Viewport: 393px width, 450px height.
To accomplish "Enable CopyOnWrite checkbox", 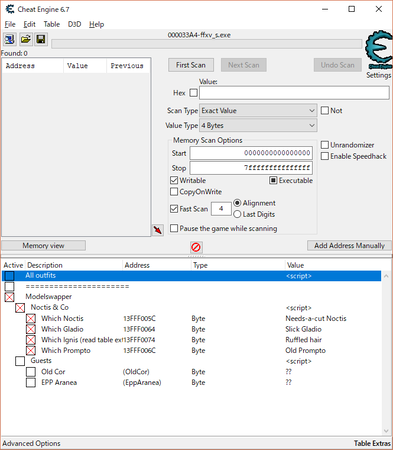I will point(174,192).
